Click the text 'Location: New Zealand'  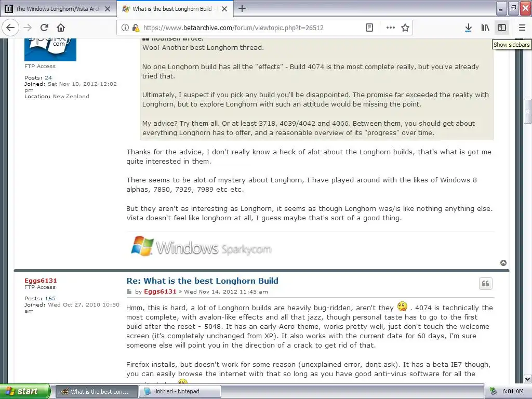(x=57, y=96)
